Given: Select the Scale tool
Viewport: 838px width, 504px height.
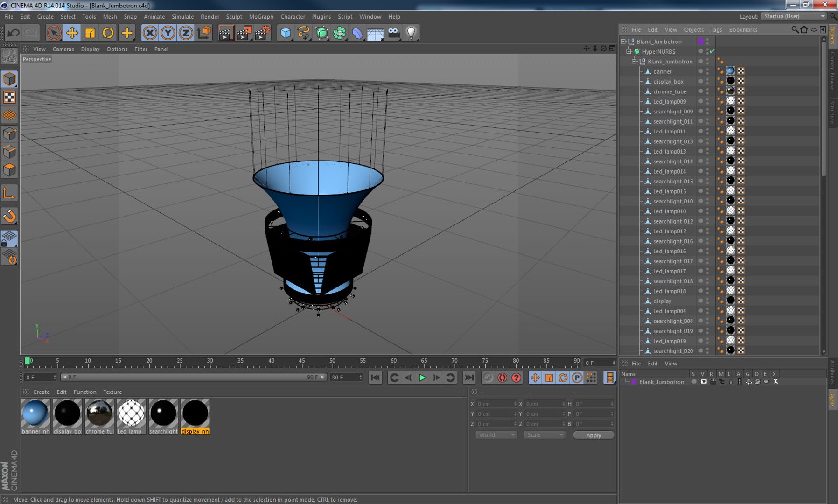Looking at the screenshot, I should coord(90,33).
